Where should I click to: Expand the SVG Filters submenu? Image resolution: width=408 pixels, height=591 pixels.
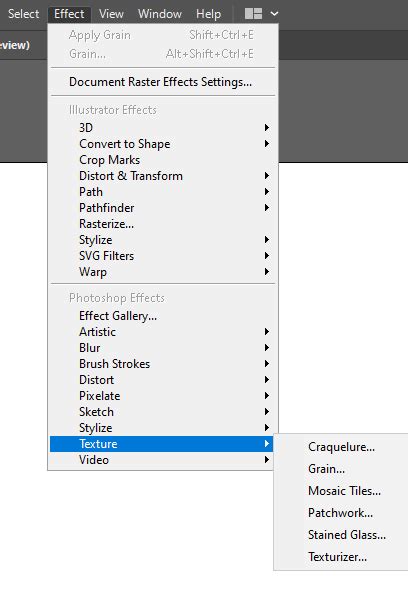click(x=163, y=256)
